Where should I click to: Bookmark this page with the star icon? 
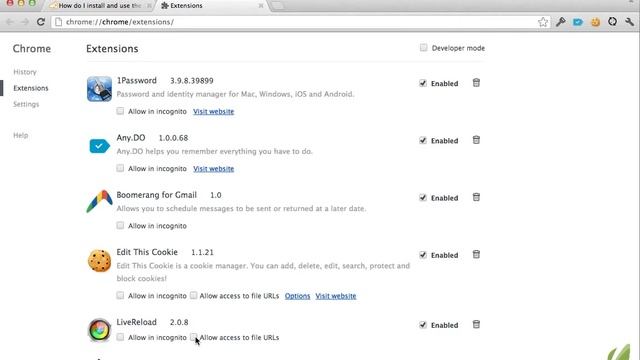click(543, 22)
